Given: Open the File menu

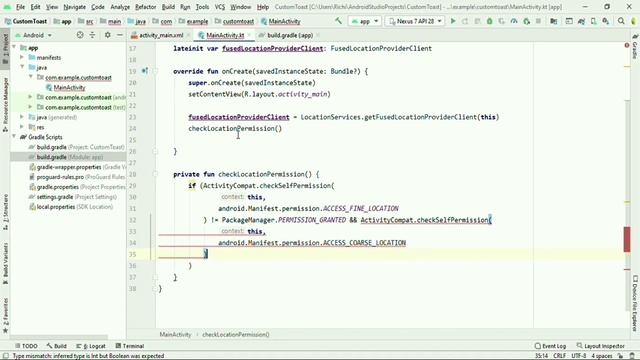Looking at the screenshot, I should pyautogui.click(x=20, y=7).
